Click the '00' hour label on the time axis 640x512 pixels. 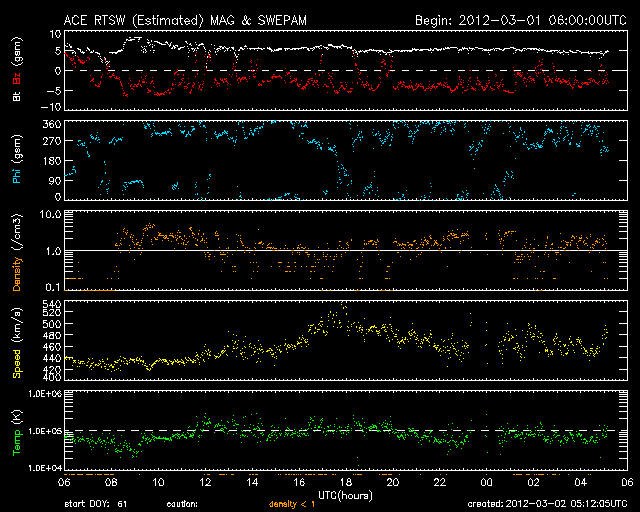pos(487,482)
